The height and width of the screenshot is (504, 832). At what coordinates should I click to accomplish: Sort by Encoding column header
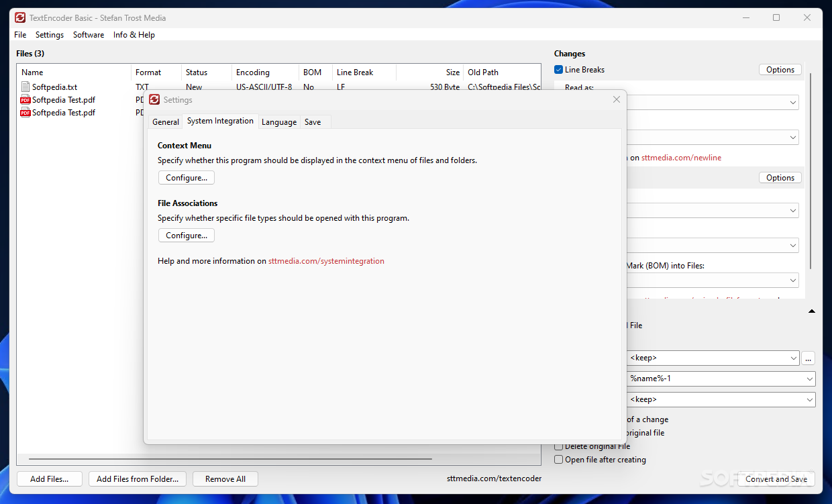(x=265, y=72)
